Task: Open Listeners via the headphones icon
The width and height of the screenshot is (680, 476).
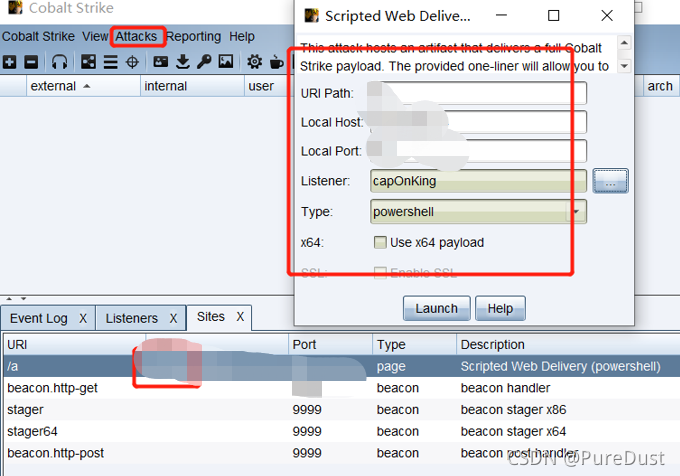Action: [59, 62]
